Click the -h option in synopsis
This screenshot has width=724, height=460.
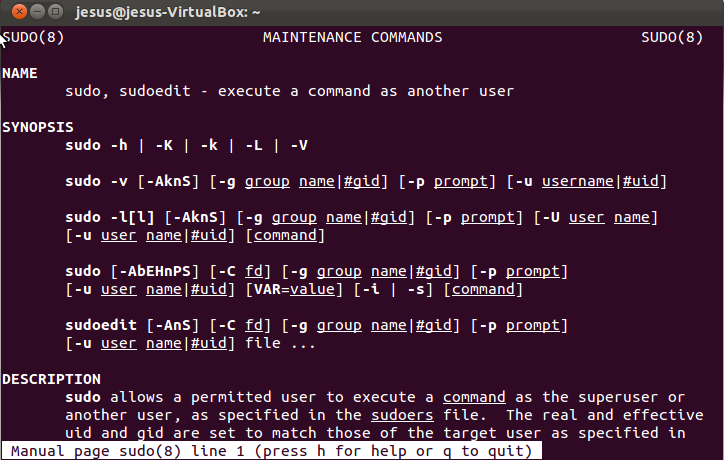point(119,146)
